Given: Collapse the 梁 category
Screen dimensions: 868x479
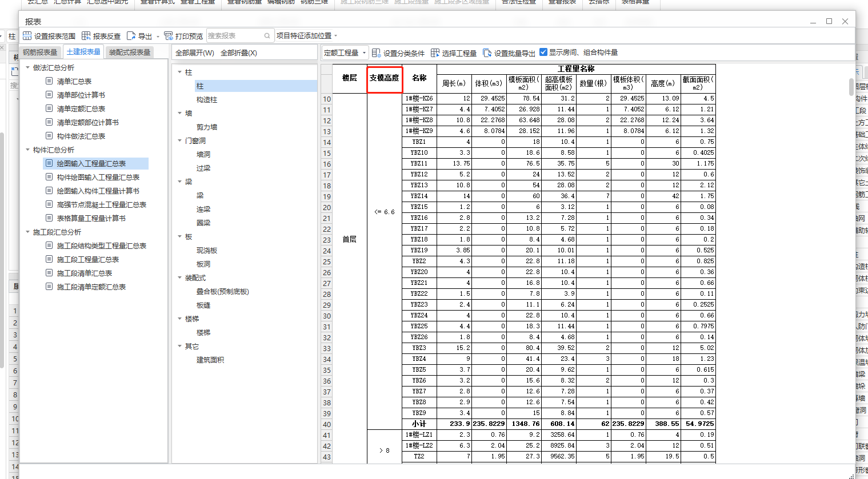Looking at the screenshot, I should tap(179, 182).
